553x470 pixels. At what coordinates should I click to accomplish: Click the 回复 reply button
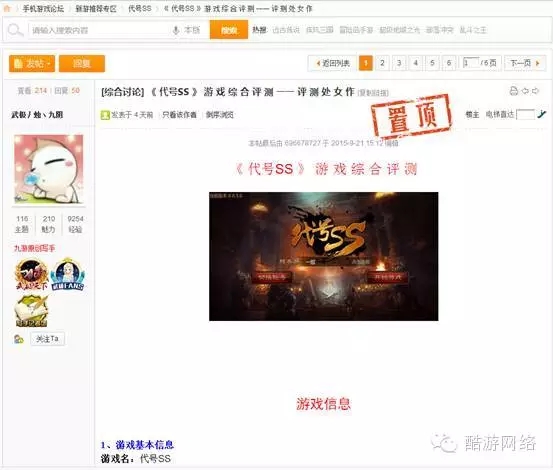82,63
